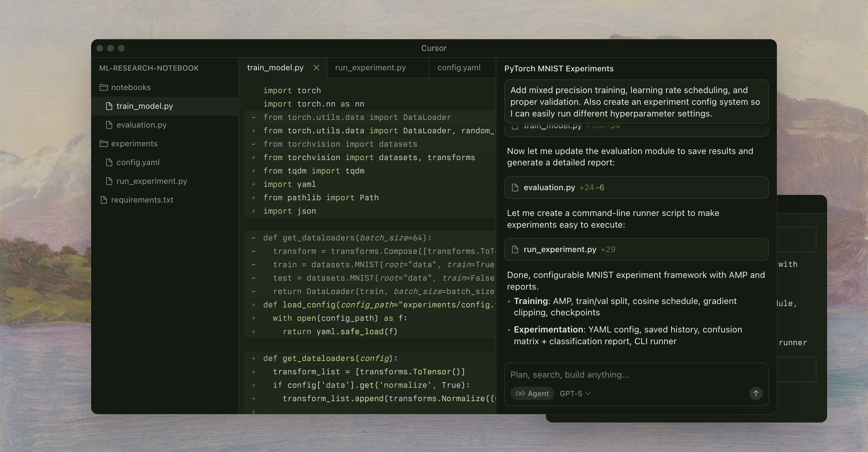Click the evaluation.py file icon in sidebar
868x452 pixels.
tap(109, 125)
